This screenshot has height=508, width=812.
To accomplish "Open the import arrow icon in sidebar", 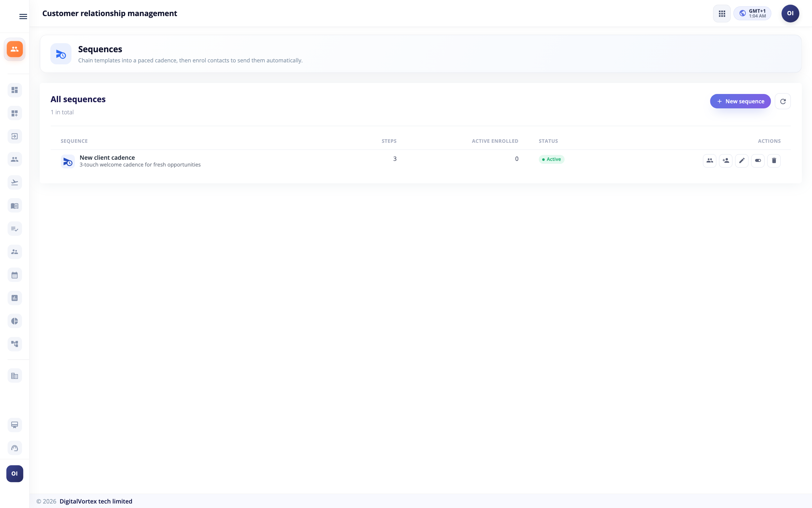I will (x=14, y=136).
